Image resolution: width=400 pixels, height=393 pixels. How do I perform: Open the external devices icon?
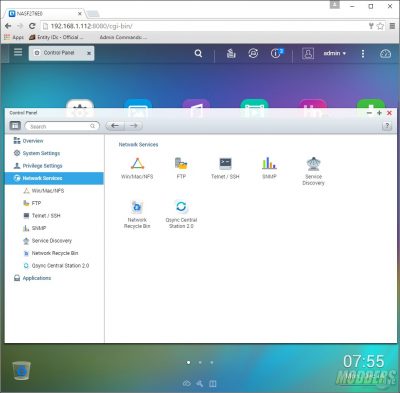pos(253,53)
